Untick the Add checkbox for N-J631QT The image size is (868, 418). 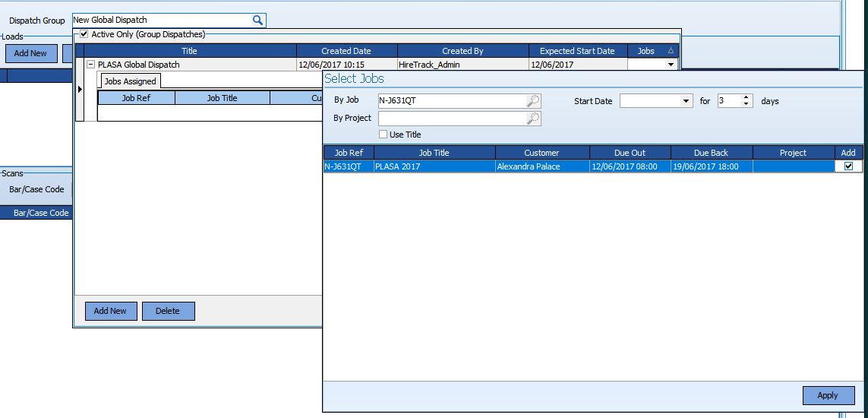pos(848,166)
